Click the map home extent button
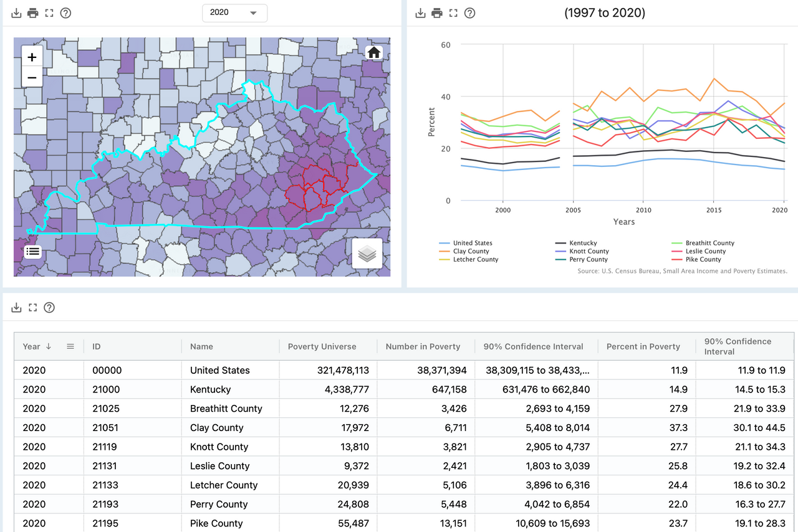 (374, 53)
